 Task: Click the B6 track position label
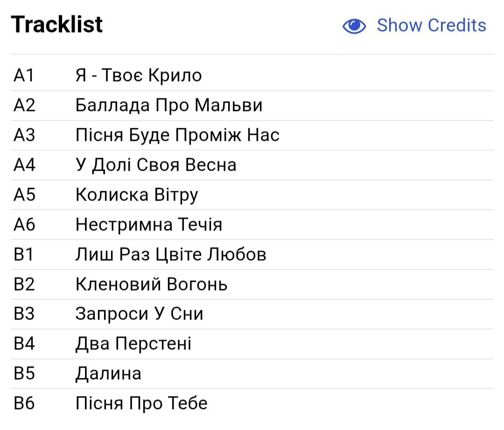[24, 403]
